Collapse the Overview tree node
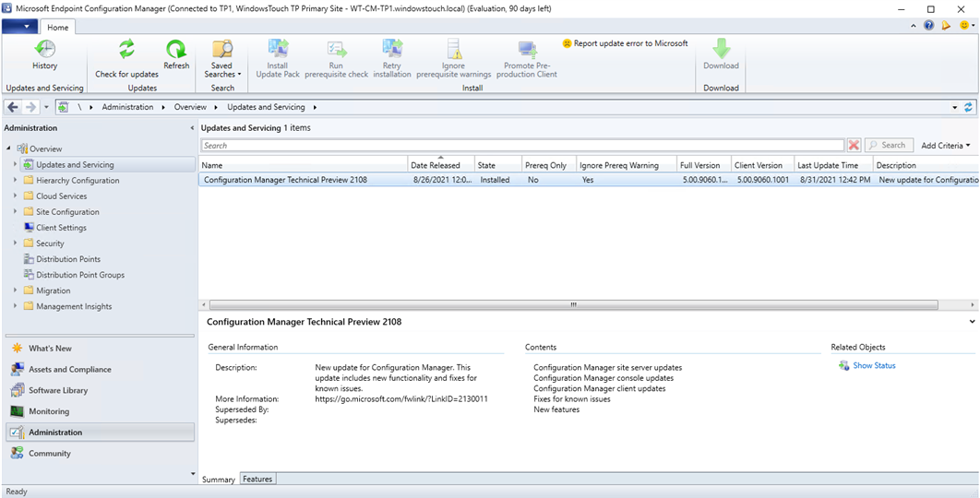This screenshot has height=498, width=980. (x=8, y=148)
